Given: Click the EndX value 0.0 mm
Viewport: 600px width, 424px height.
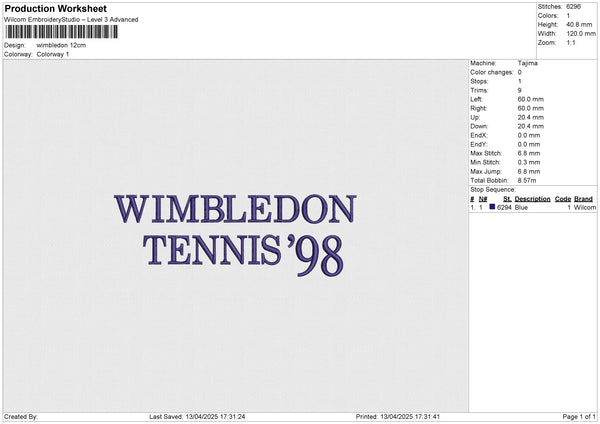Looking at the screenshot, I should point(529,135).
